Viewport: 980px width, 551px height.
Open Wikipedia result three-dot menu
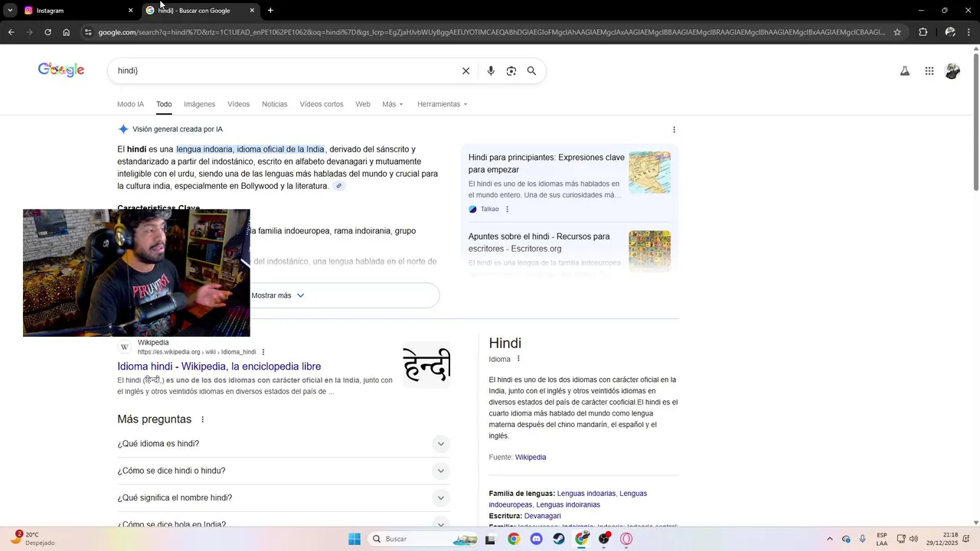tap(263, 352)
